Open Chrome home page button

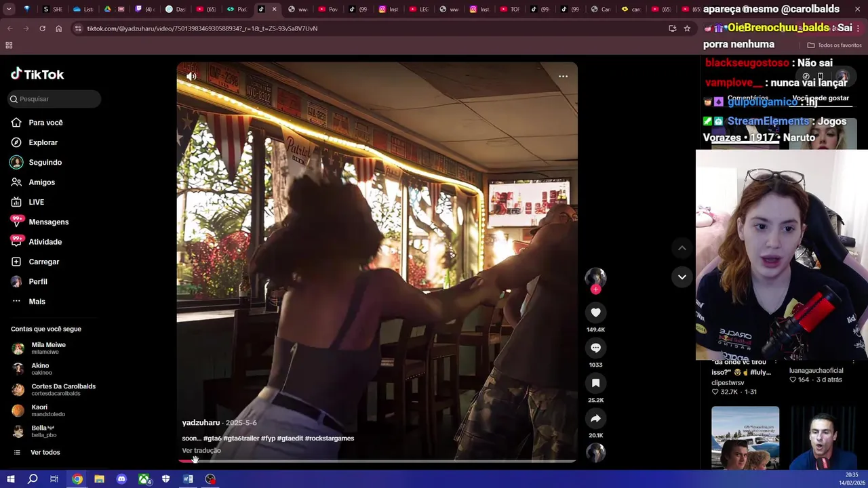click(58, 28)
